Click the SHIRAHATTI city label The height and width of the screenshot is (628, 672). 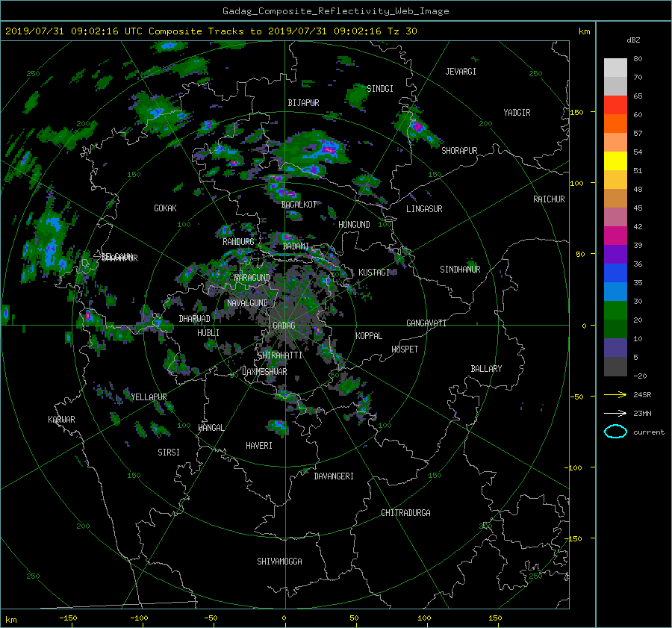280,355
